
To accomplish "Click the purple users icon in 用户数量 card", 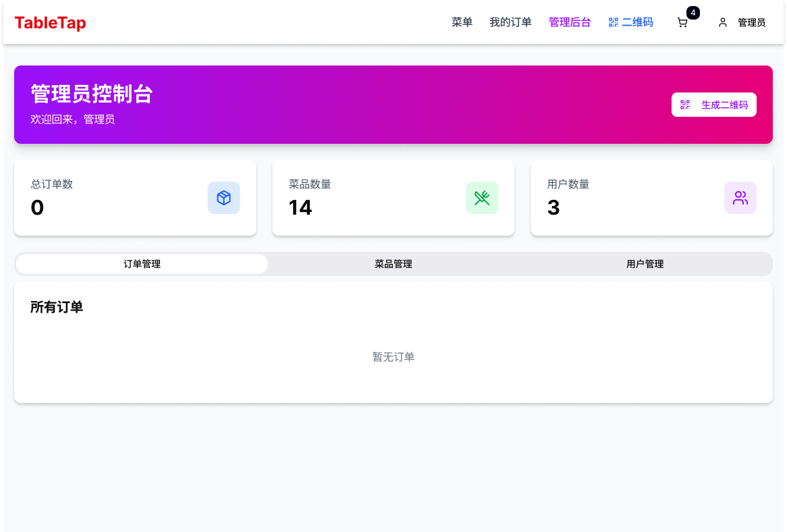I will click(x=740, y=198).
